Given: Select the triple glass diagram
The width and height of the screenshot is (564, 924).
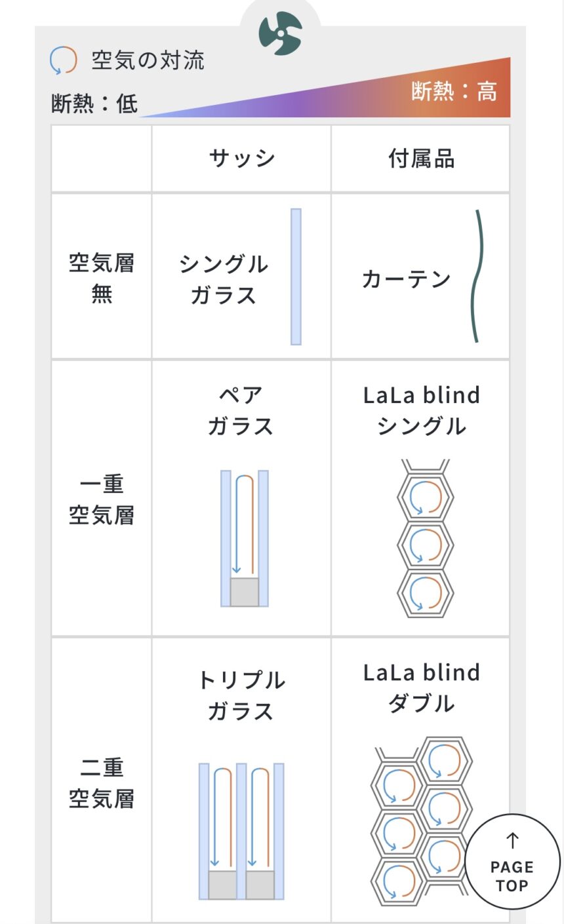Looking at the screenshot, I should tap(241, 831).
